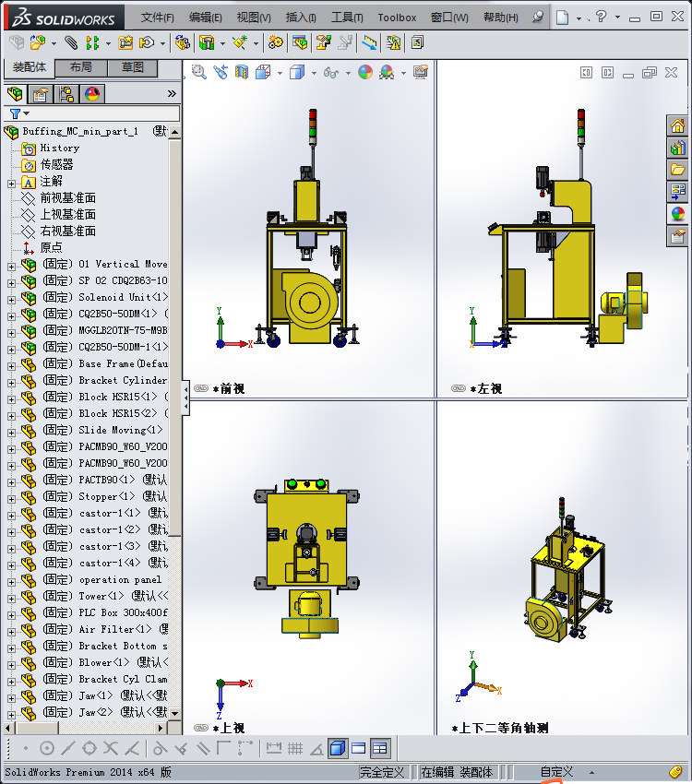Click the Apply Scene icon
Screen dimensions: 692x784
pos(387,73)
